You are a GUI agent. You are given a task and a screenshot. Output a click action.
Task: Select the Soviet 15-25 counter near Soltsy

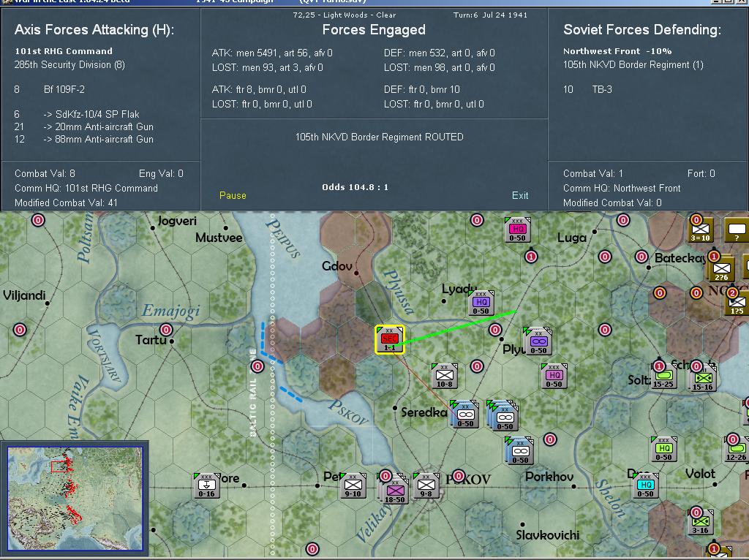[663, 377]
